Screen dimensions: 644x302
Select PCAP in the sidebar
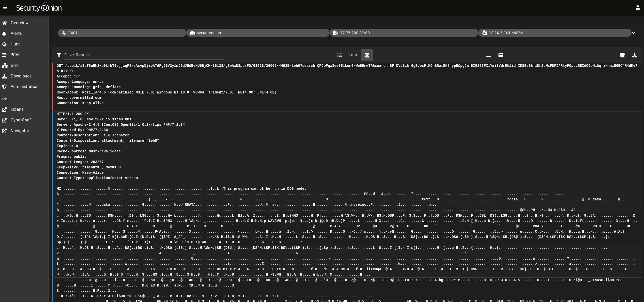coord(24,55)
